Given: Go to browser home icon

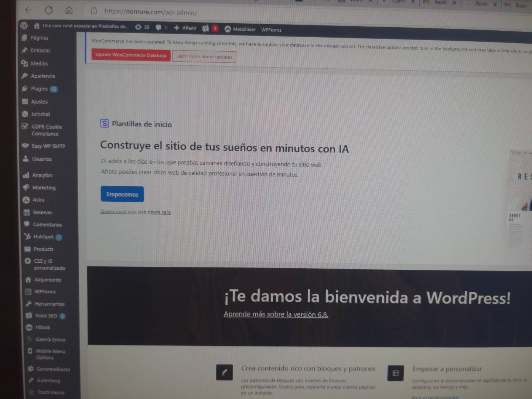Looking at the screenshot, I should coord(69,10).
